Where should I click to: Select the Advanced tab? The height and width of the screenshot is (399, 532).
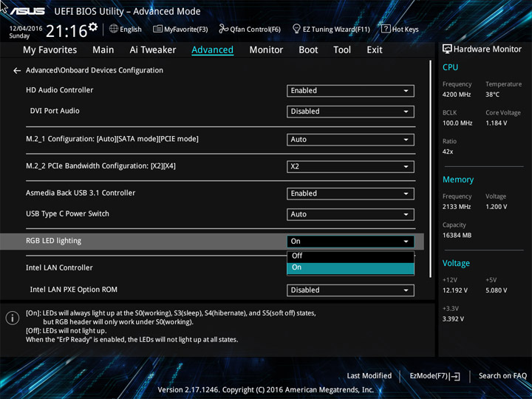click(212, 50)
